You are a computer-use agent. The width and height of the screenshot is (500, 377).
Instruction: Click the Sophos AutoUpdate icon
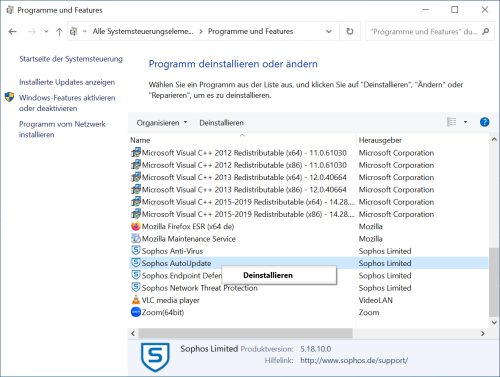pyautogui.click(x=136, y=263)
